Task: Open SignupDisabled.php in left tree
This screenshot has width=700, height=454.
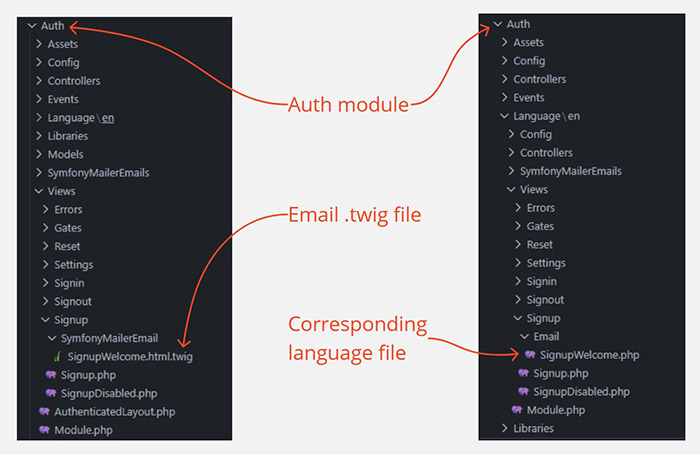Action: [109, 393]
